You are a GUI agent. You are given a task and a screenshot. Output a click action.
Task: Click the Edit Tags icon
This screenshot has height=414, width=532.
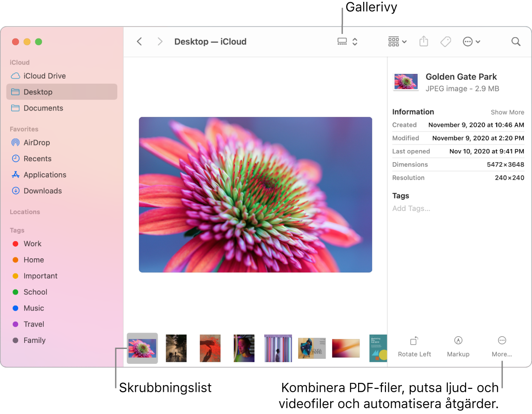[446, 41]
